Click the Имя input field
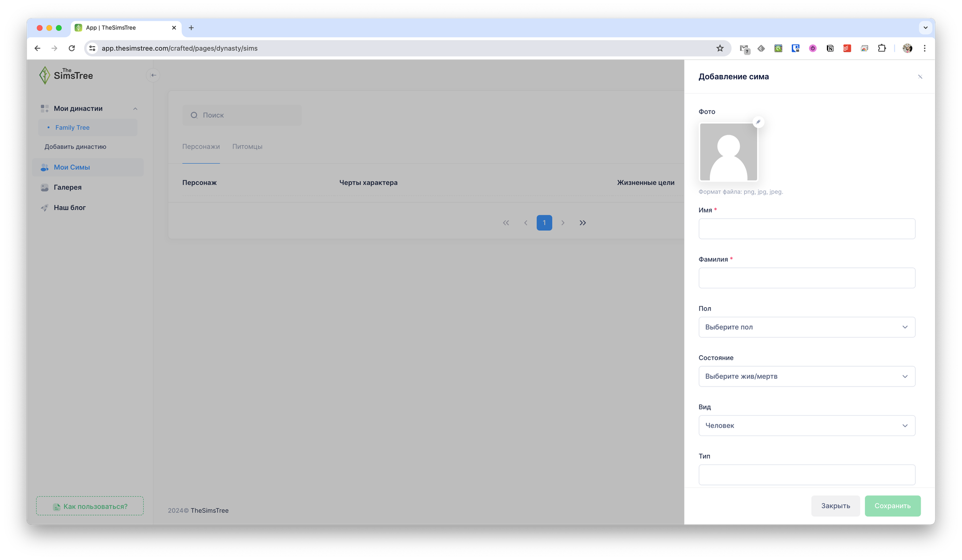Screen dimensions: 962x560 click(807, 229)
